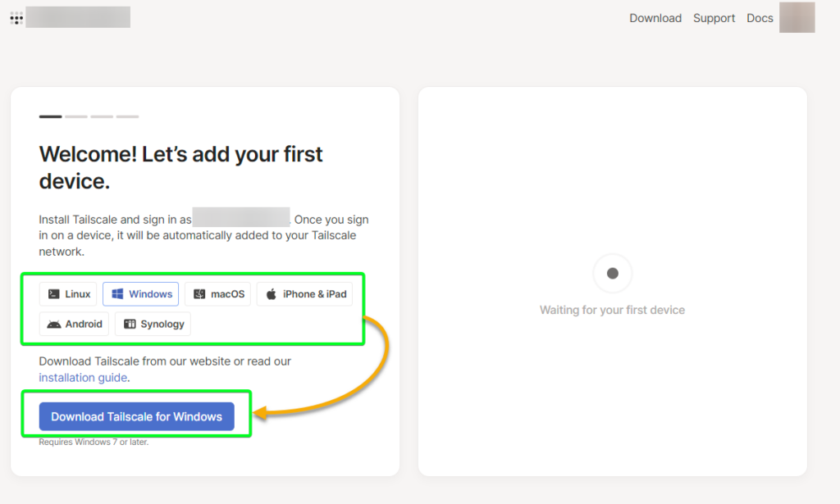This screenshot has width=840, height=504.
Task: Click the macOS icon
Action: click(199, 293)
